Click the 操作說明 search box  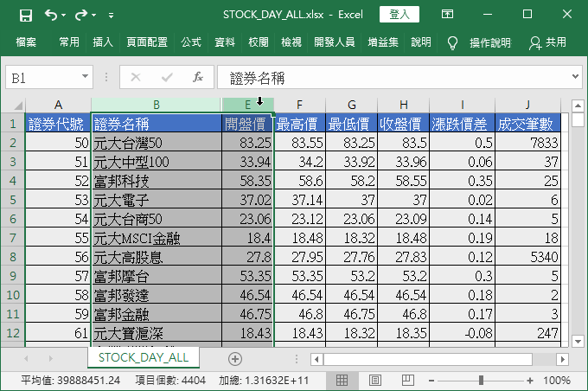(x=490, y=42)
